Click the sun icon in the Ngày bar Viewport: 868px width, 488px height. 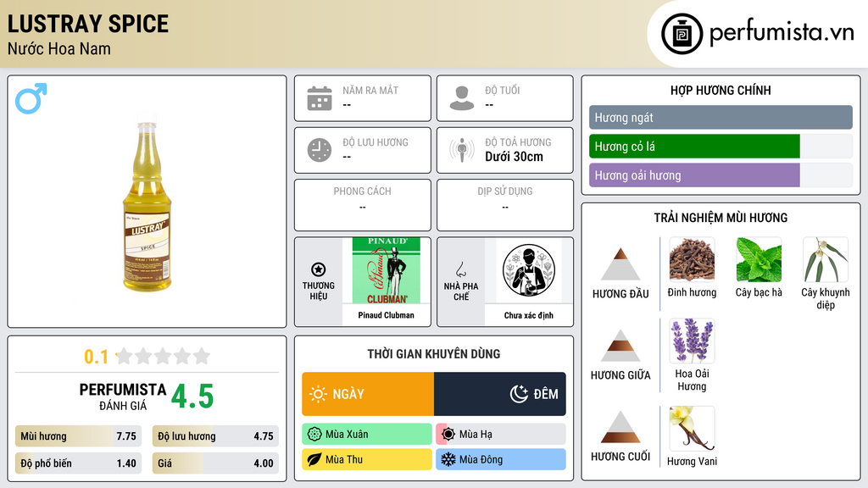click(x=319, y=394)
